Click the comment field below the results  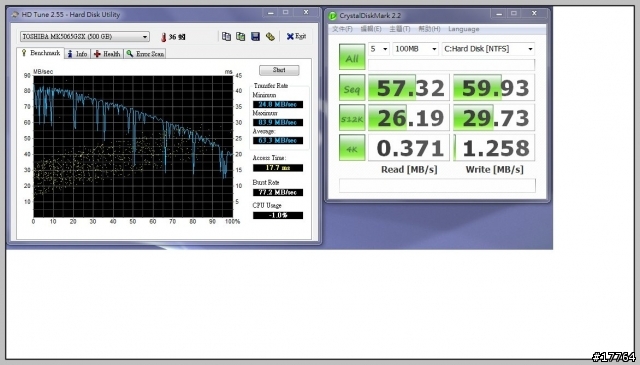coord(437,185)
